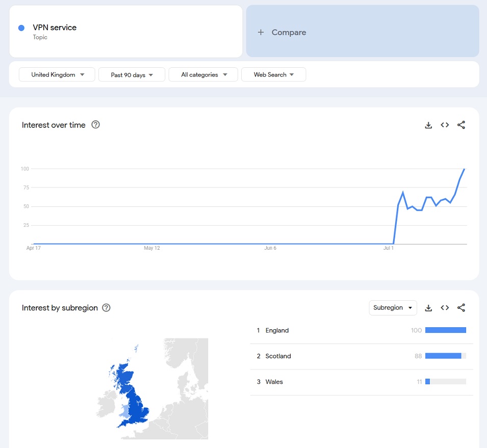Click the England score value 100
This screenshot has width=487, height=448.
coord(416,330)
